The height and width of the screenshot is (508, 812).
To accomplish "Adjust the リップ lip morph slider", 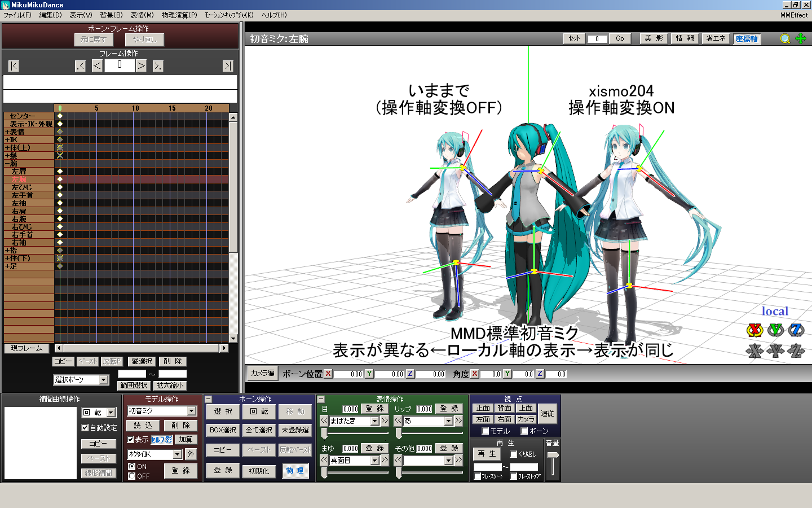I will click(x=399, y=433).
